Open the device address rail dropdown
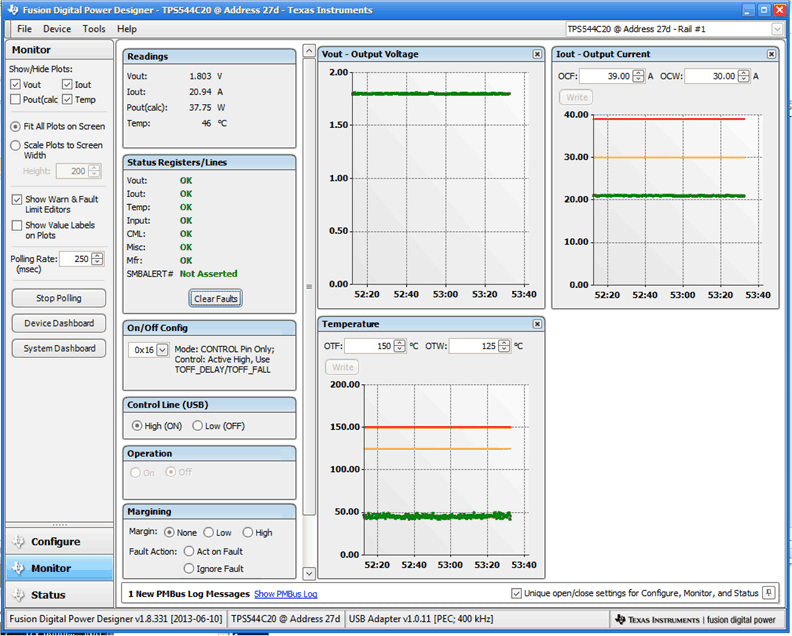Viewport: 792px width, 636px height. [776, 29]
